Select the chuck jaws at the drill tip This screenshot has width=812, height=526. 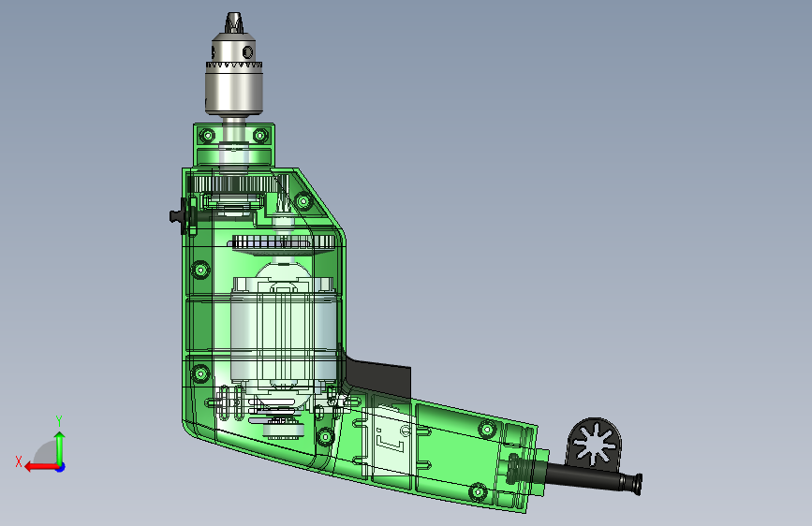tap(233, 23)
